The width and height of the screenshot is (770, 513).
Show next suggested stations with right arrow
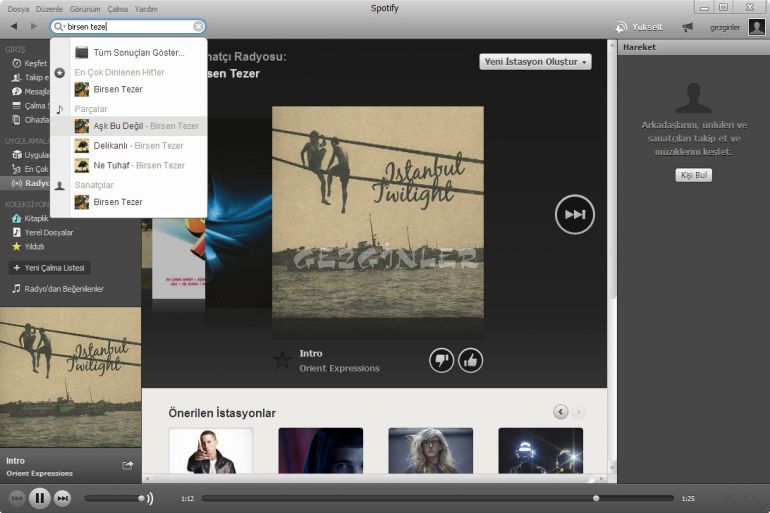[578, 411]
